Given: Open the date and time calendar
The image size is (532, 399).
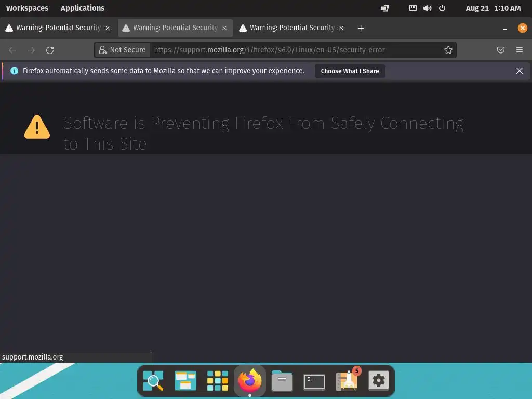Looking at the screenshot, I should pyautogui.click(x=493, y=8).
